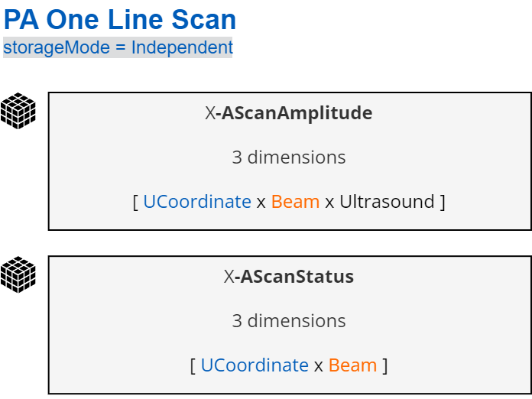This screenshot has width=532, height=399.
Task: Open the Beam link in the AScanStatus box
Action: tap(353, 365)
